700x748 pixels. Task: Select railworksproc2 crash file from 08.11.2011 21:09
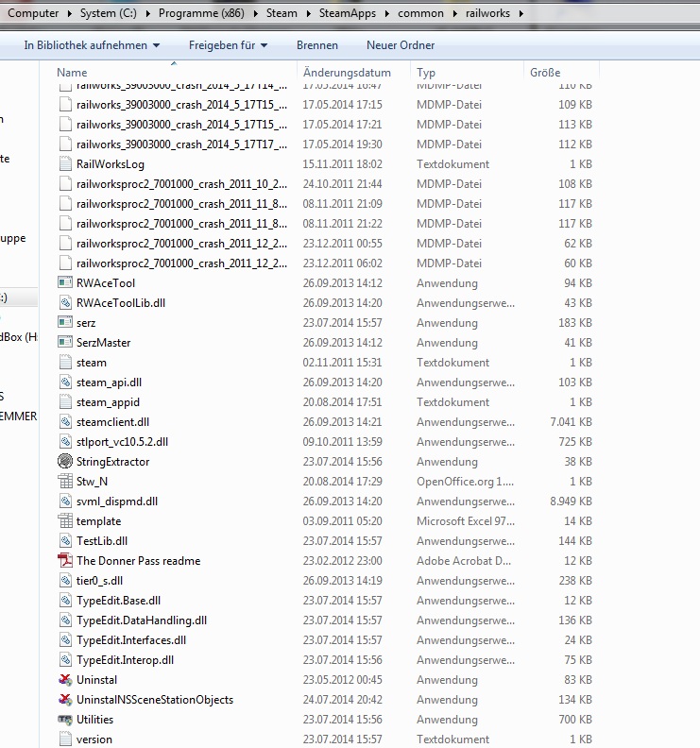(x=181, y=204)
